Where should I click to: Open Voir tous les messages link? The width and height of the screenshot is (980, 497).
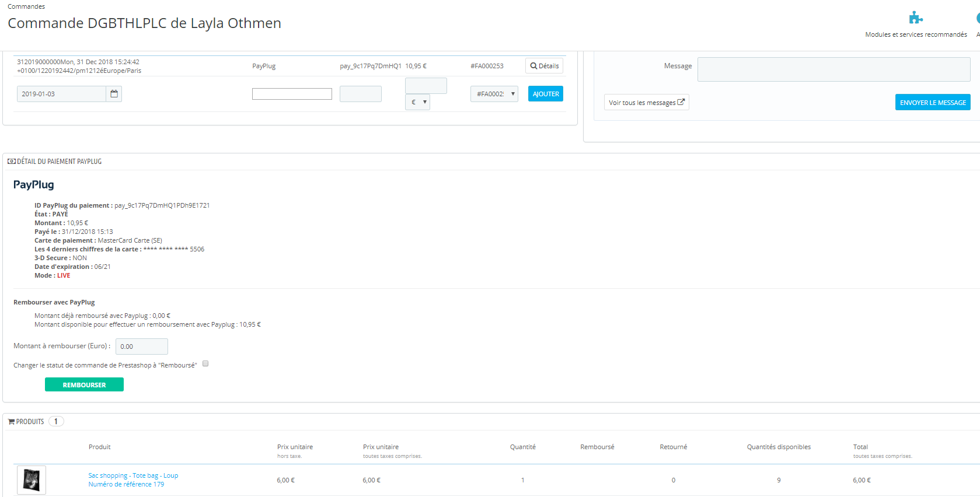coord(646,102)
